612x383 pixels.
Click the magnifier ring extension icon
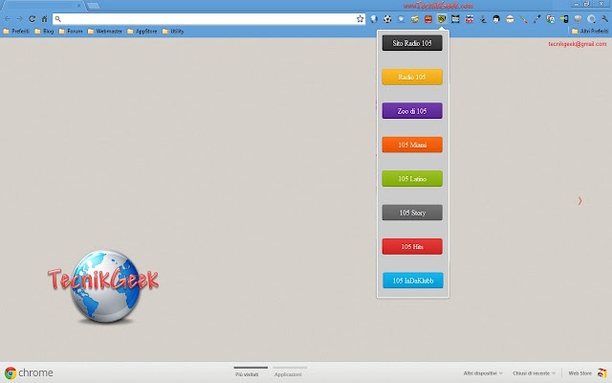(591, 19)
